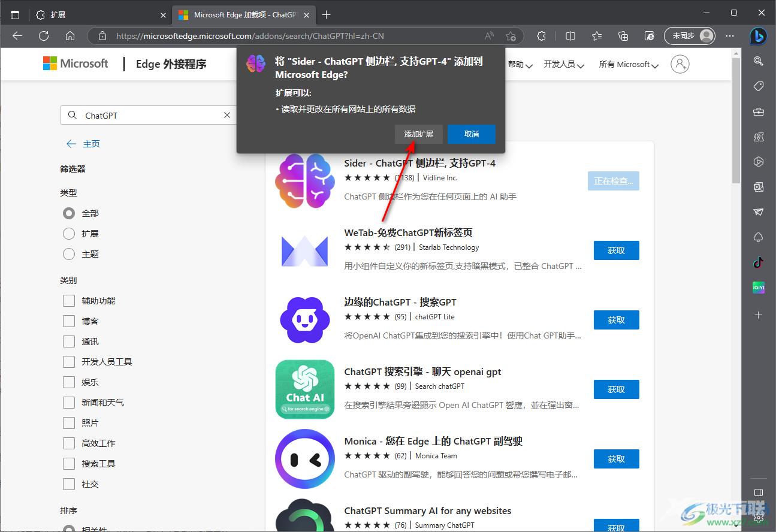Click 获取 for 边缘的ChatGPT - 搜索GPT
This screenshot has width=776, height=532.
click(617, 320)
